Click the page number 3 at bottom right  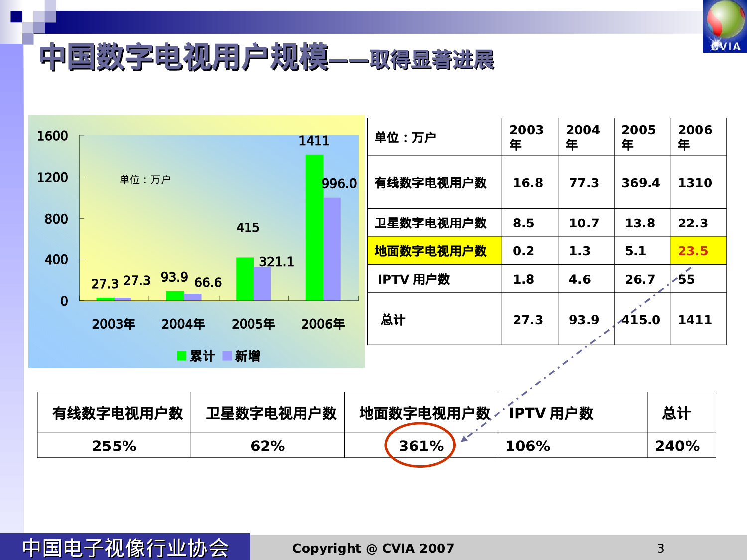point(660,548)
